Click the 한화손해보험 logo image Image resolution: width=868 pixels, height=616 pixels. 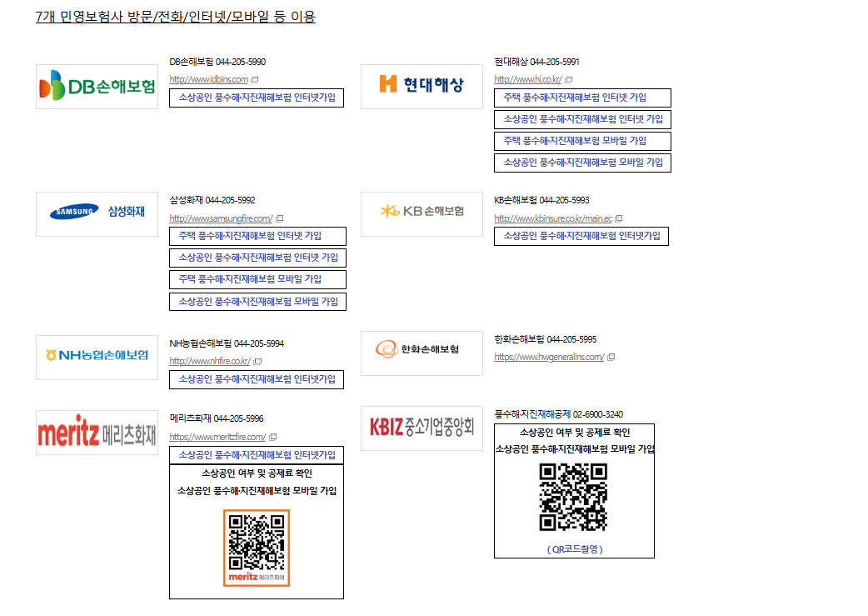422,353
